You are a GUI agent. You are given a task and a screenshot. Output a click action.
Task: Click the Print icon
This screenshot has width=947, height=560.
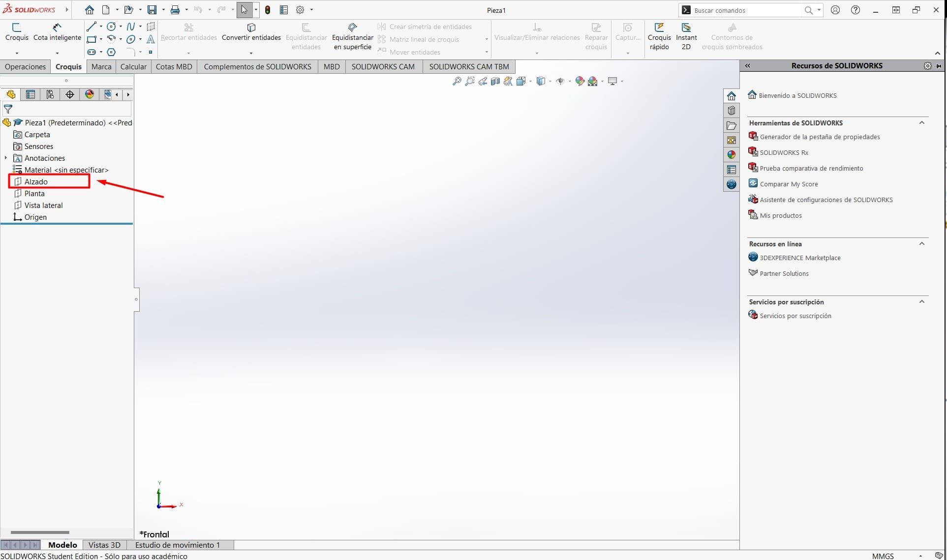pyautogui.click(x=175, y=10)
